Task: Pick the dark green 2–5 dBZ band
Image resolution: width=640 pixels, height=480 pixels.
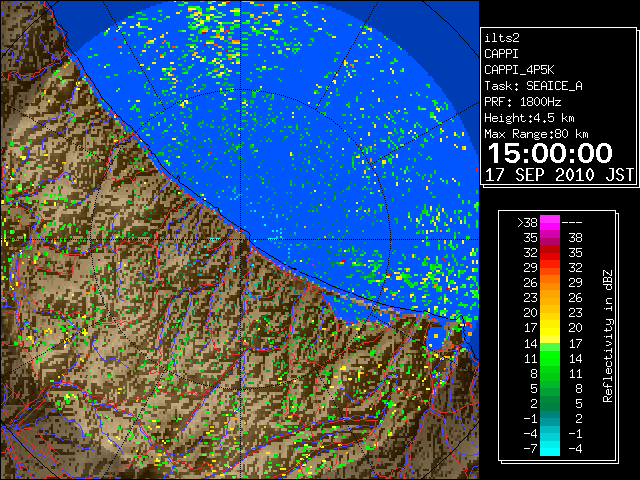Action: 550,403
